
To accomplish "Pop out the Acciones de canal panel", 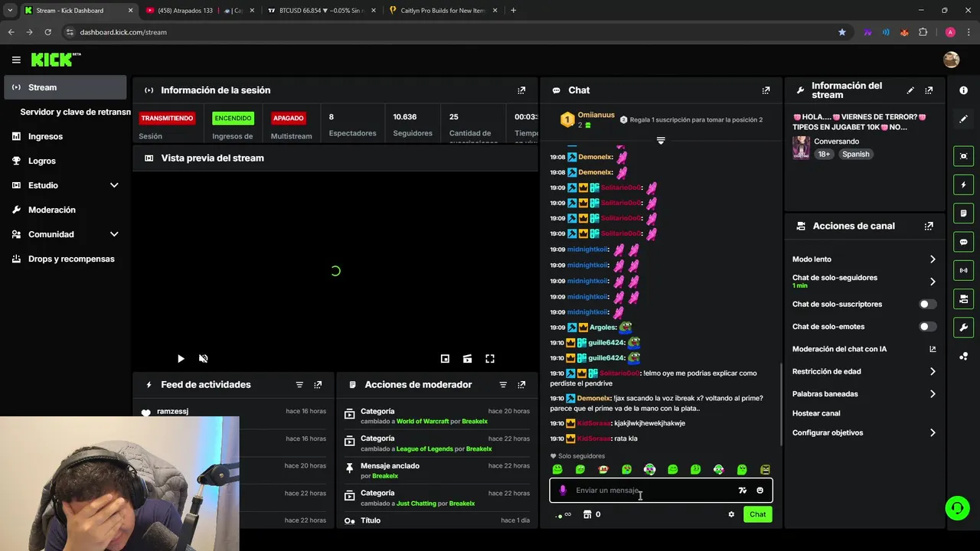I will [929, 227].
